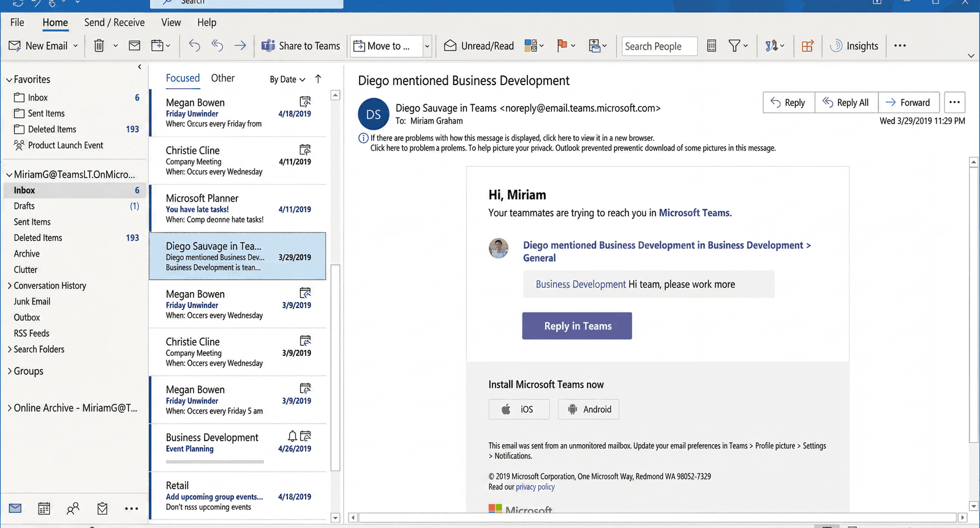Switch to Calendar view in bottom navigation

click(44, 508)
